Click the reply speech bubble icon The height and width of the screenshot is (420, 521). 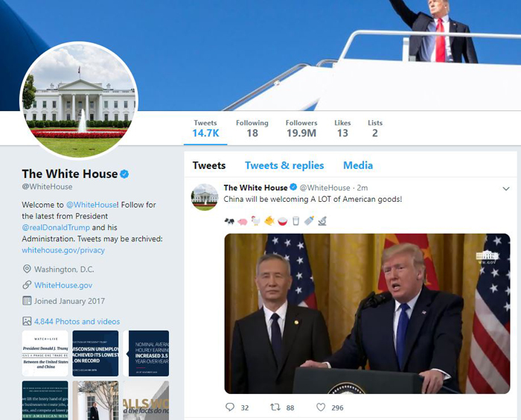230,407
